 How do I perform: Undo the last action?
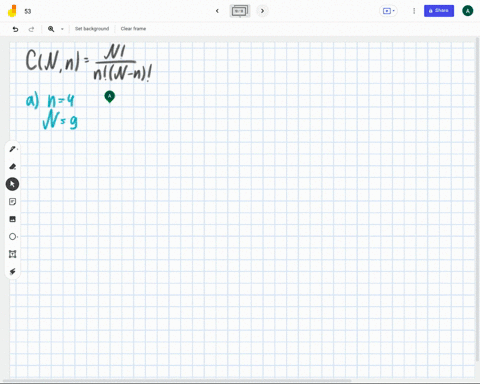coord(15,29)
